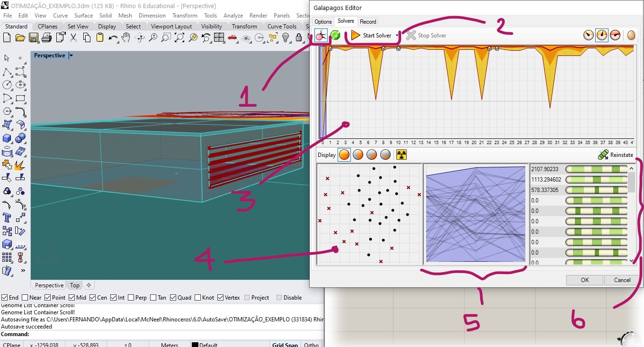Set the fast gauge update speed
This screenshot has height=347, width=644.
(615, 36)
